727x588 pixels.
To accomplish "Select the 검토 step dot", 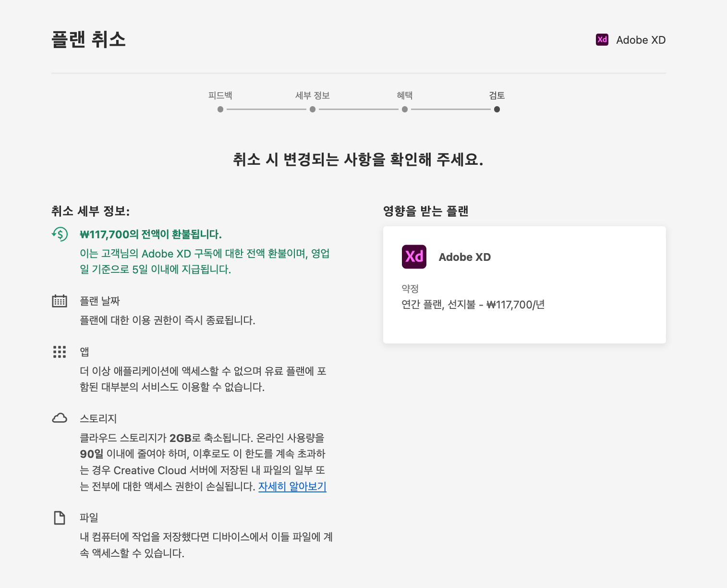I will [x=497, y=109].
